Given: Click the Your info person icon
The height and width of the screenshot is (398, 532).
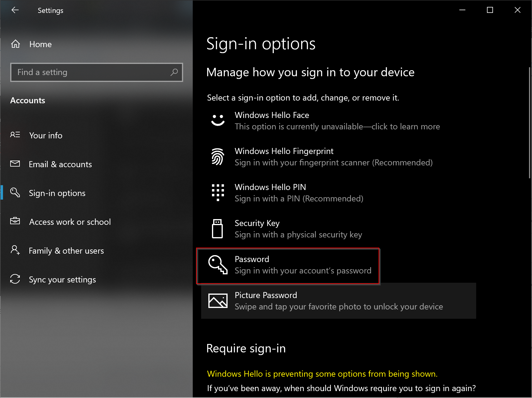Looking at the screenshot, I should 15,135.
